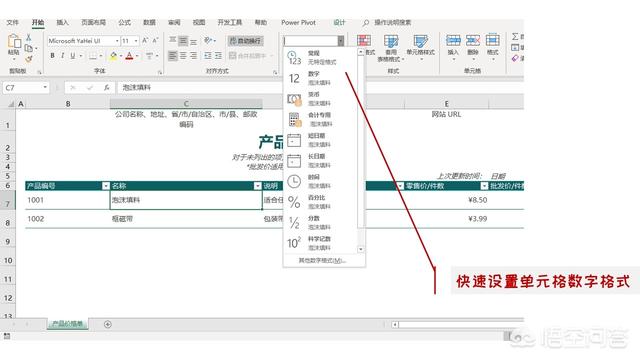The image size is (640, 360).
Task: Switch to the Power Pivot tab
Action: click(x=298, y=22)
